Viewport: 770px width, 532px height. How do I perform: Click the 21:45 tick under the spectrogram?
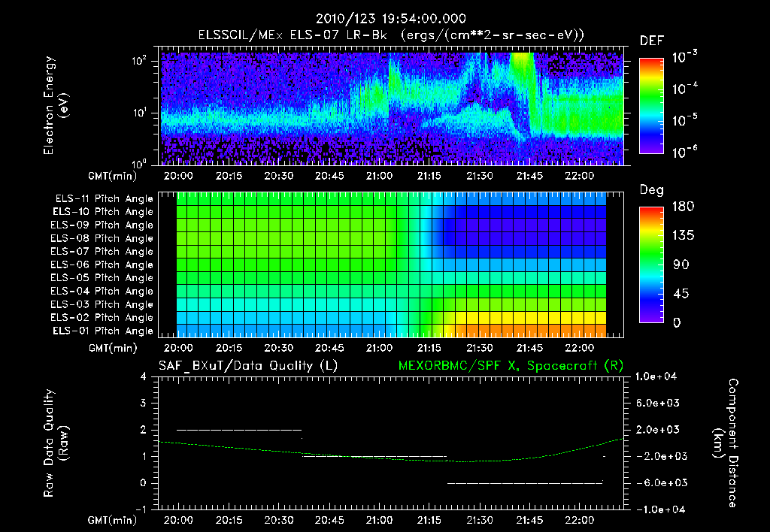pos(529,176)
